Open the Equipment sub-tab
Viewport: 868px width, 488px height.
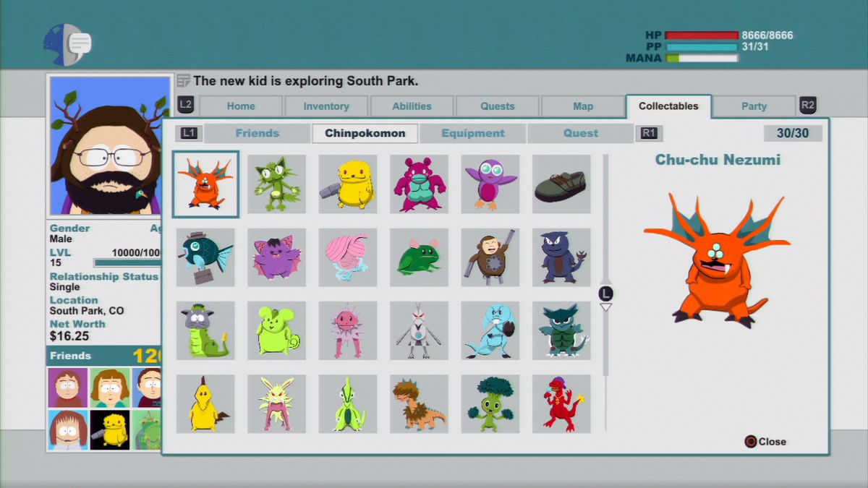(473, 133)
